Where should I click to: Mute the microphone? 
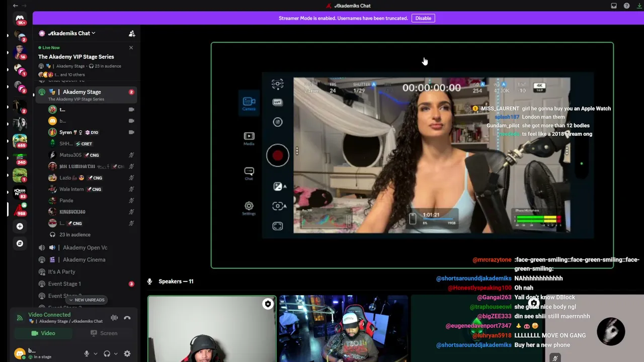click(87, 354)
